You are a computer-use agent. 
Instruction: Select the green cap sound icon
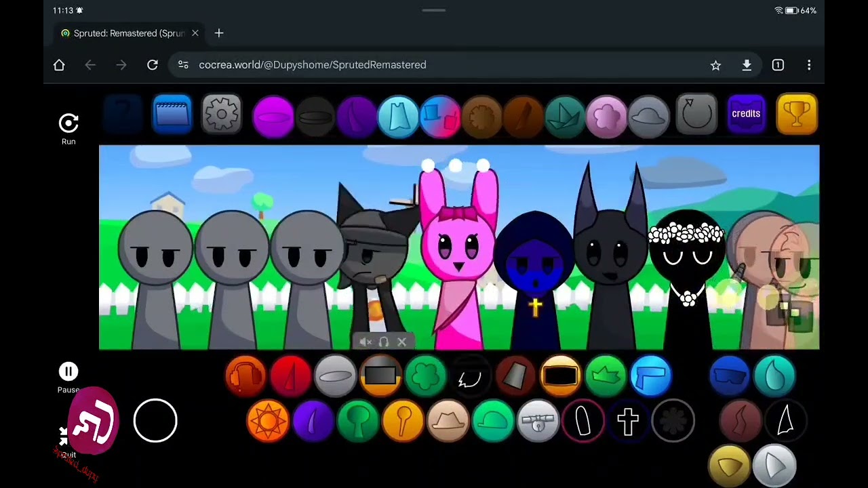point(493,421)
